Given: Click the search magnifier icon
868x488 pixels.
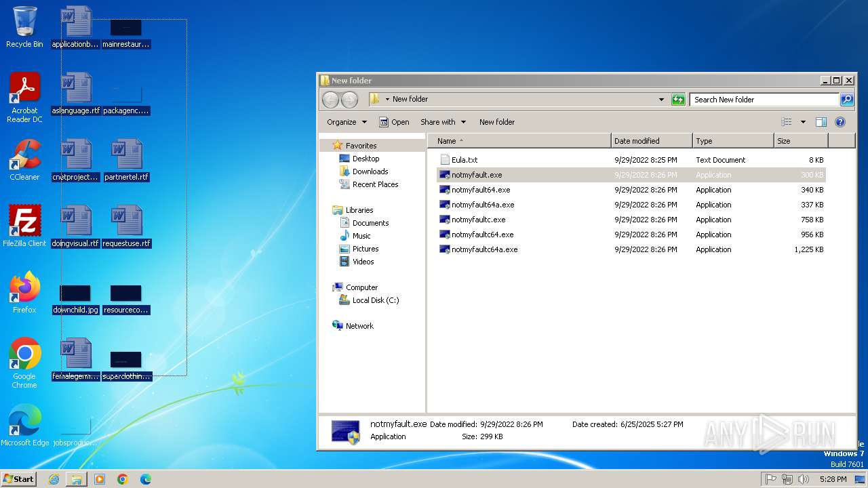Looking at the screenshot, I should tap(847, 100).
